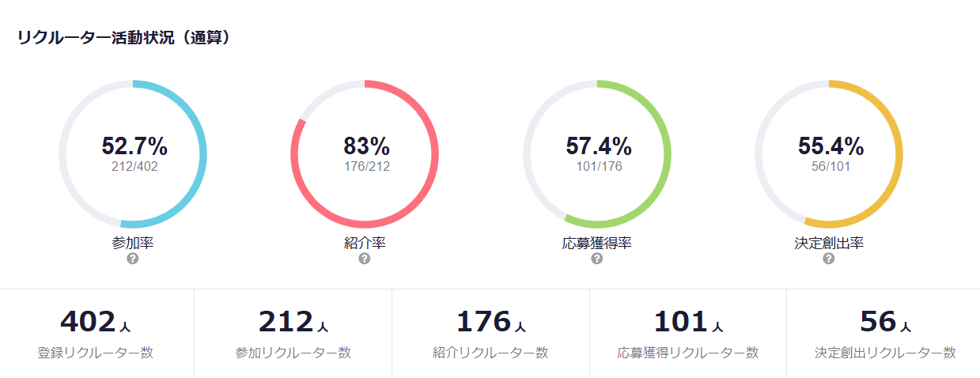Select the 決定創出率 label text
The width and height of the screenshot is (980, 378).
tap(829, 243)
